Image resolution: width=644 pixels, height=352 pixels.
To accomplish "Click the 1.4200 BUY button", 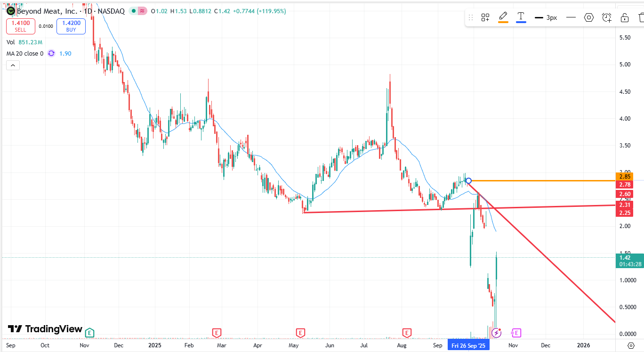I will click(71, 26).
